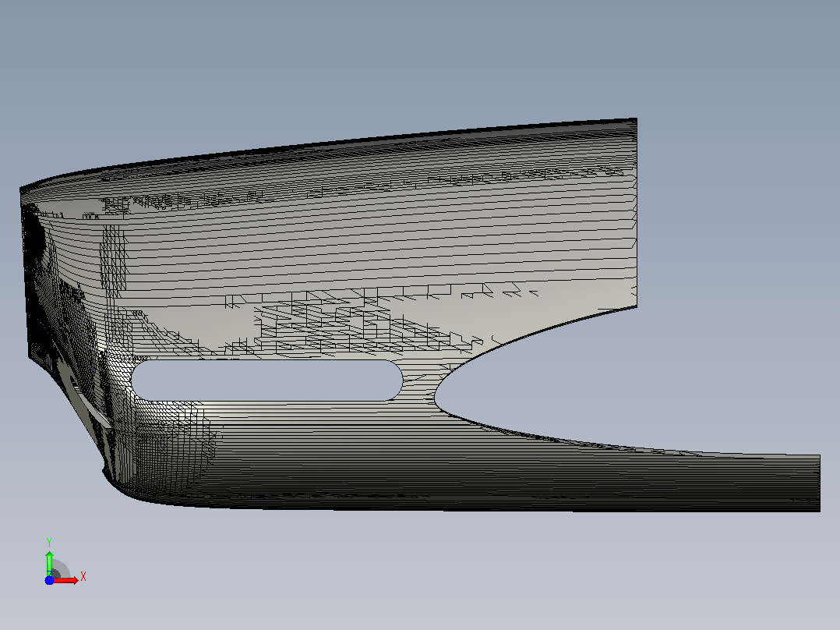Select the dense dark mesh at left end
840x630 pixels.
click(43, 279)
